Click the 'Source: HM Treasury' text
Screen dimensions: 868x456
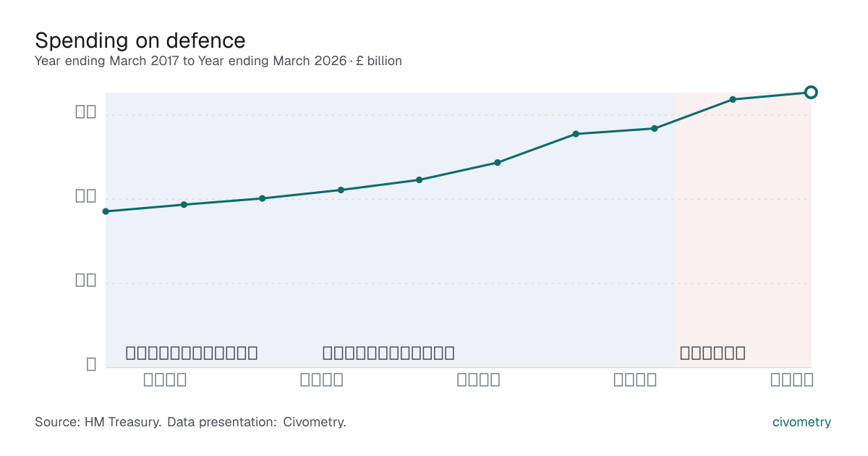click(98, 422)
